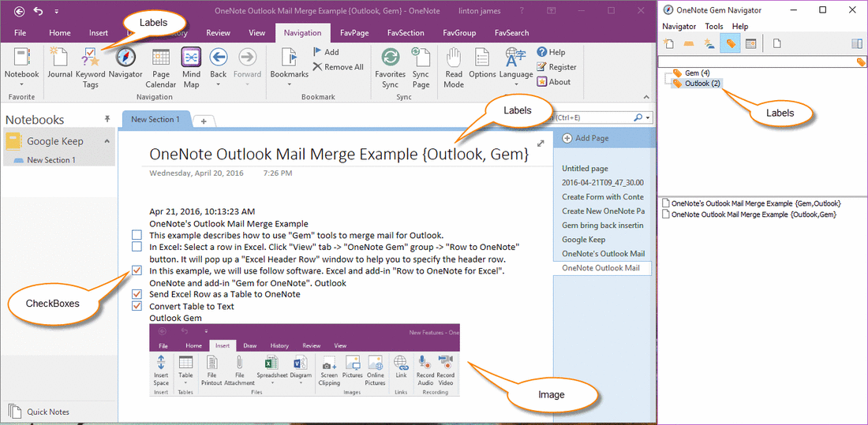Open result 'OneNote's Outlook Mail Merge Example {Gem,Outlook}'
Viewport: 868px width, 425px height.
756,203
